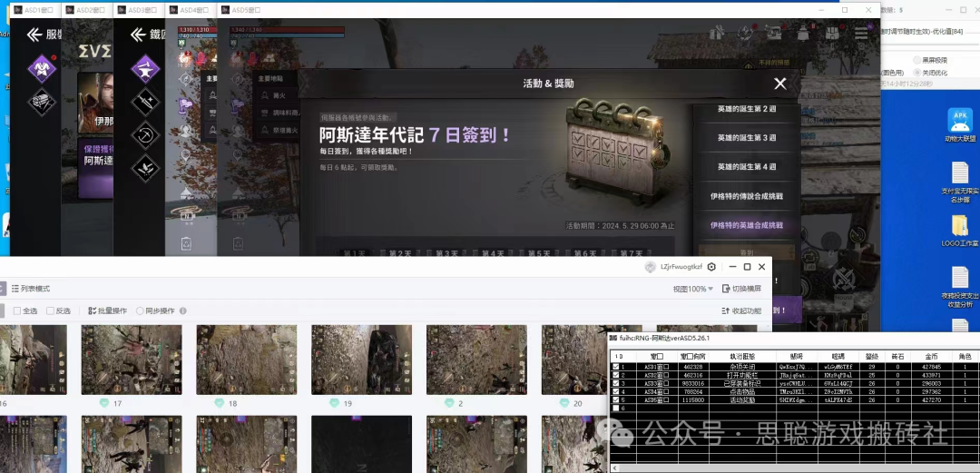Click the 切换横屏 button

tap(742, 289)
